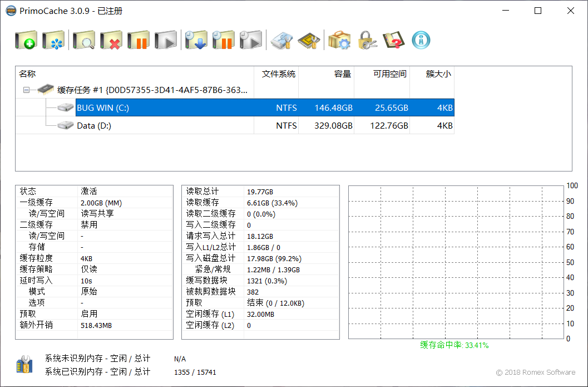Create a new cache task
The image size is (588, 387).
(26, 40)
